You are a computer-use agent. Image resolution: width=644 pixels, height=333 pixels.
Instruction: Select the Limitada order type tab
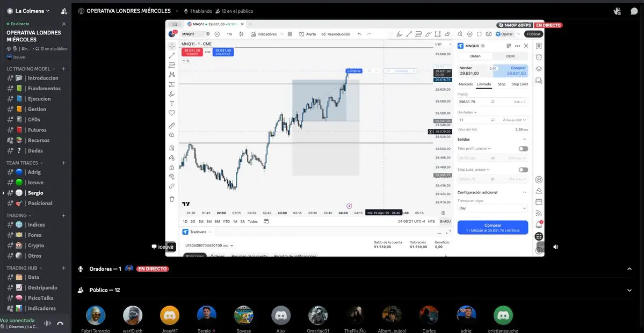pos(484,84)
